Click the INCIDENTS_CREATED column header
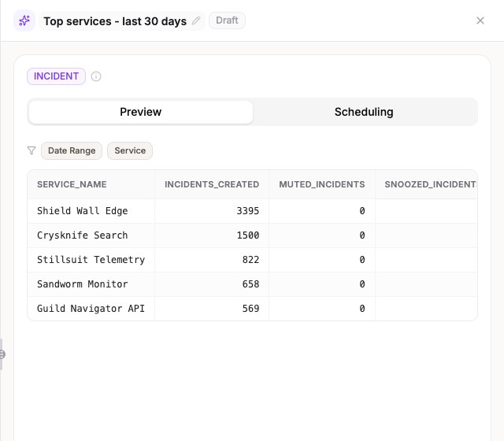The width and height of the screenshot is (504, 441). pyautogui.click(x=212, y=184)
